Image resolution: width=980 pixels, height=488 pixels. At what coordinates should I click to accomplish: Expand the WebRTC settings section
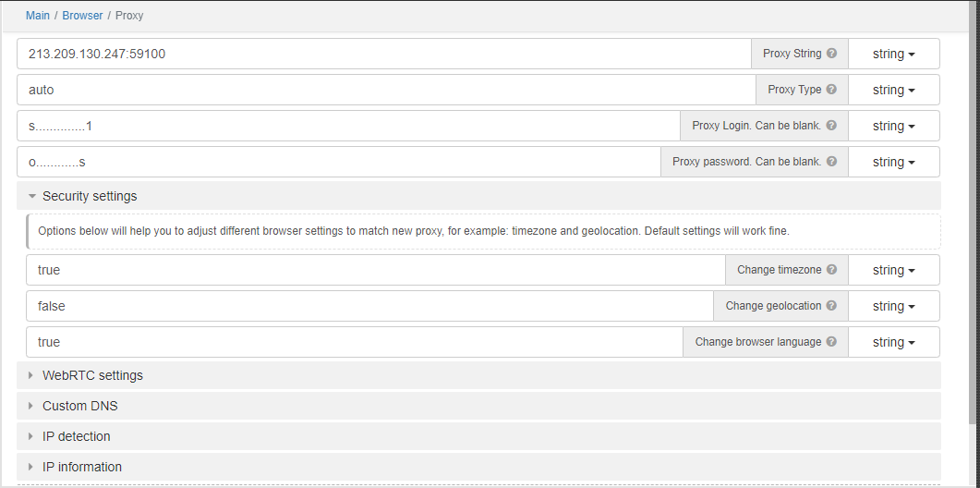click(91, 375)
